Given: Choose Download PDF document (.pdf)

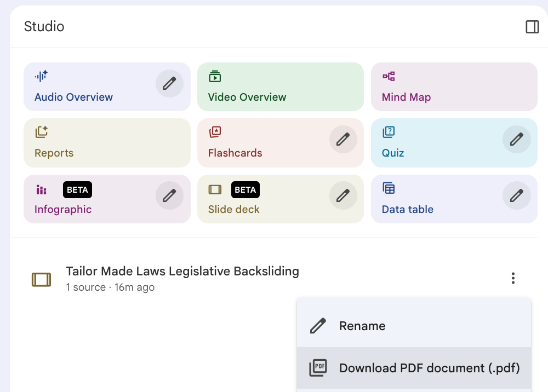Looking at the screenshot, I should [429, 368].
